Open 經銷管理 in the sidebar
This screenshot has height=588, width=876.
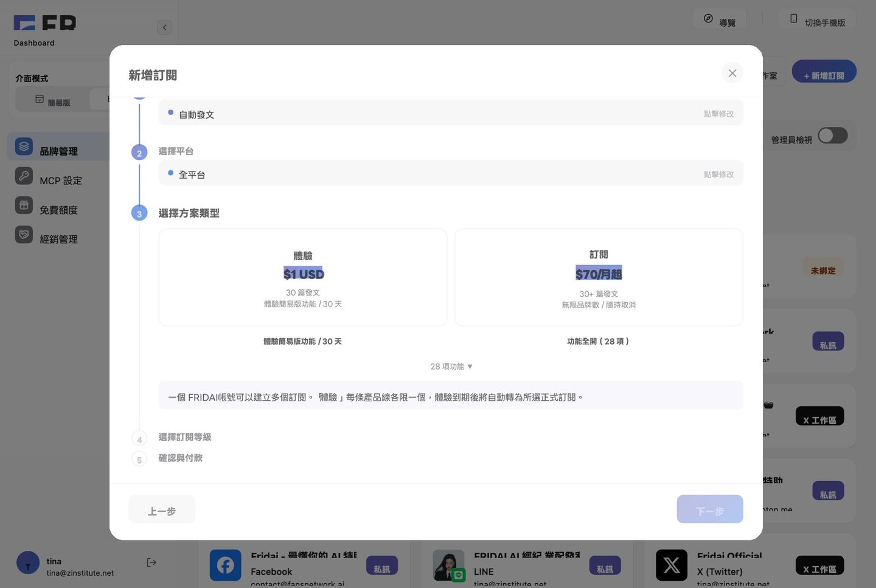pyautogui.click(x=59, y=239)
